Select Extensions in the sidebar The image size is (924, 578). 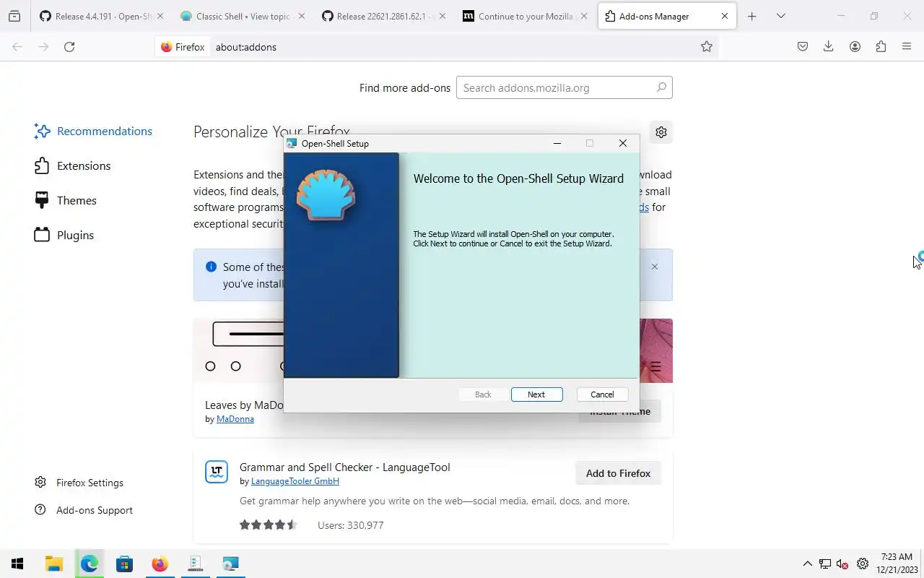tap(72, 165)
